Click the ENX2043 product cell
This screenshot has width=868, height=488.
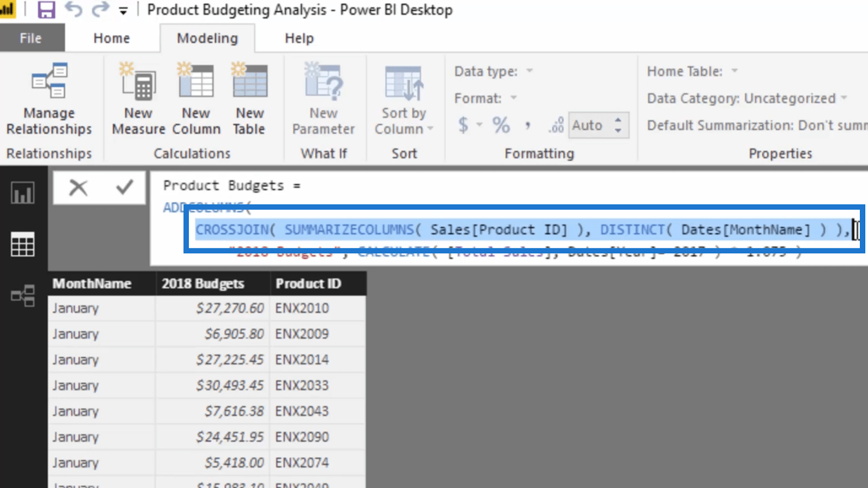click(x=318, y=411)
